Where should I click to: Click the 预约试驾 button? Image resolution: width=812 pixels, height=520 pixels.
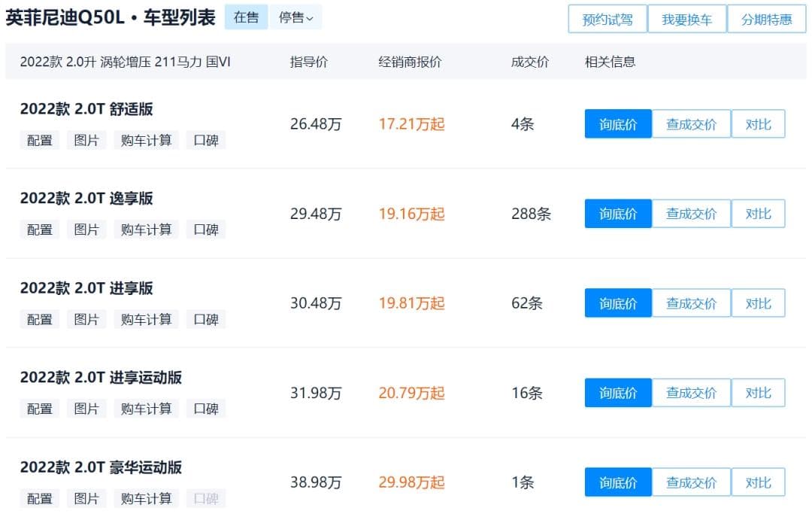pyautogui.click(x=607, y=20)
